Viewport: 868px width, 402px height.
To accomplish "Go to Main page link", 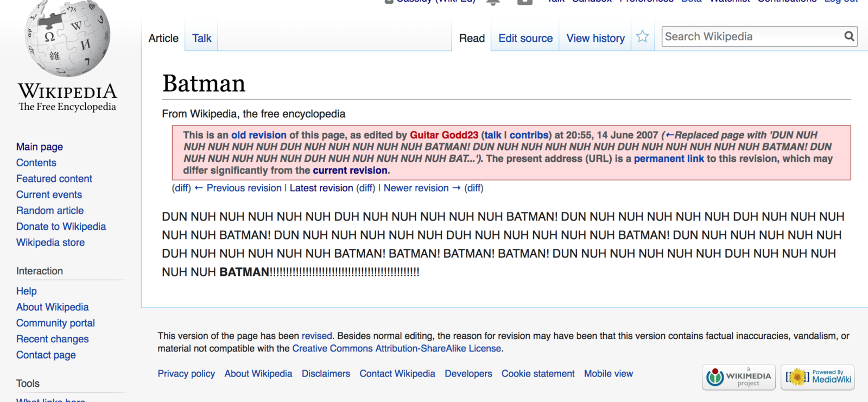I will pos(40,147).
